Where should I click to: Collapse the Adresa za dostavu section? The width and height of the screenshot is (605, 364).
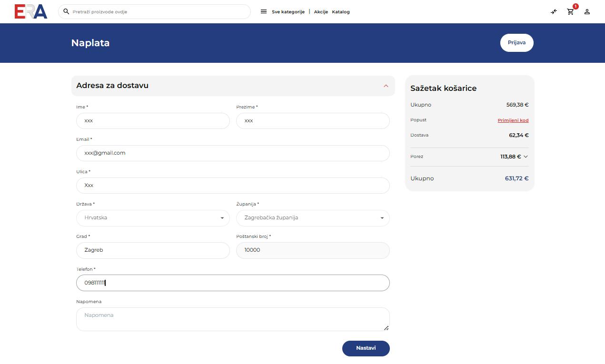click(386, 86)
